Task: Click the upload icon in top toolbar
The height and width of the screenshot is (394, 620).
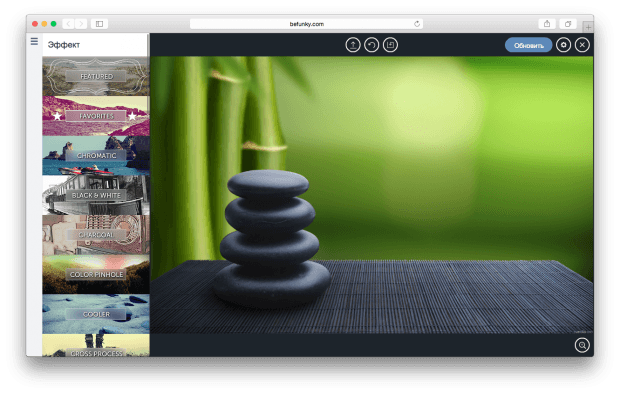Action: pyautogui.click(x=353, y=45)
